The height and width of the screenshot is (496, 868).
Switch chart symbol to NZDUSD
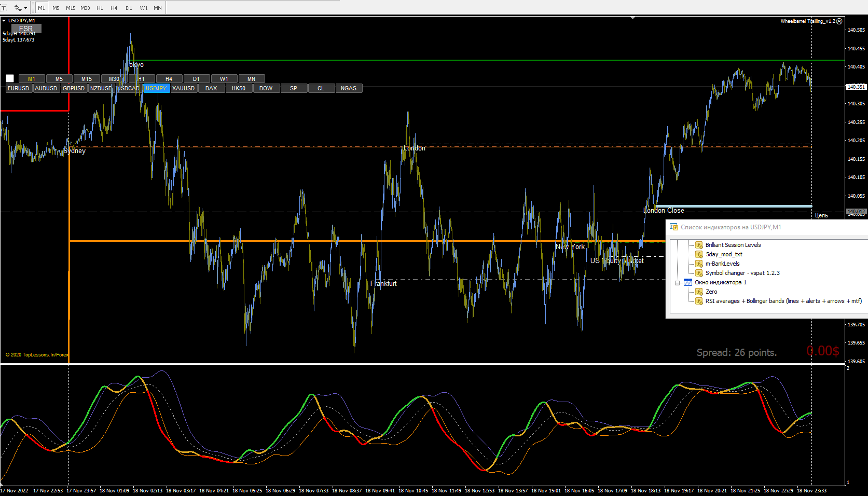pyautogui.click(x=101, y=88)
